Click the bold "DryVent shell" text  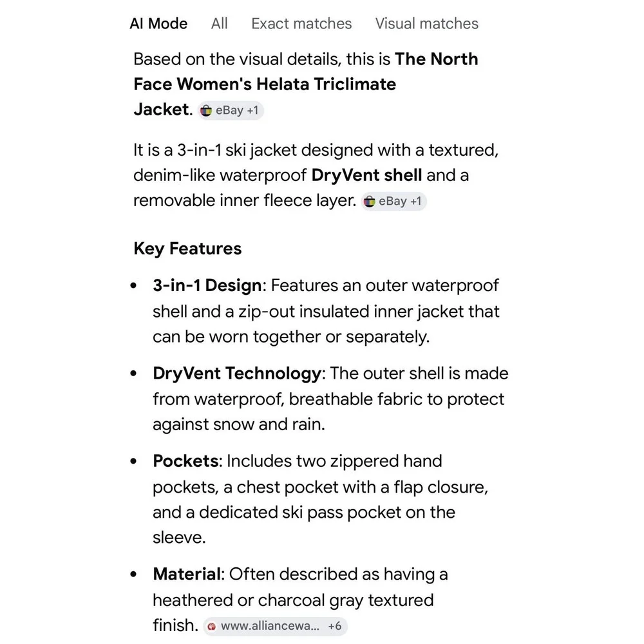(x=366, y=175)
